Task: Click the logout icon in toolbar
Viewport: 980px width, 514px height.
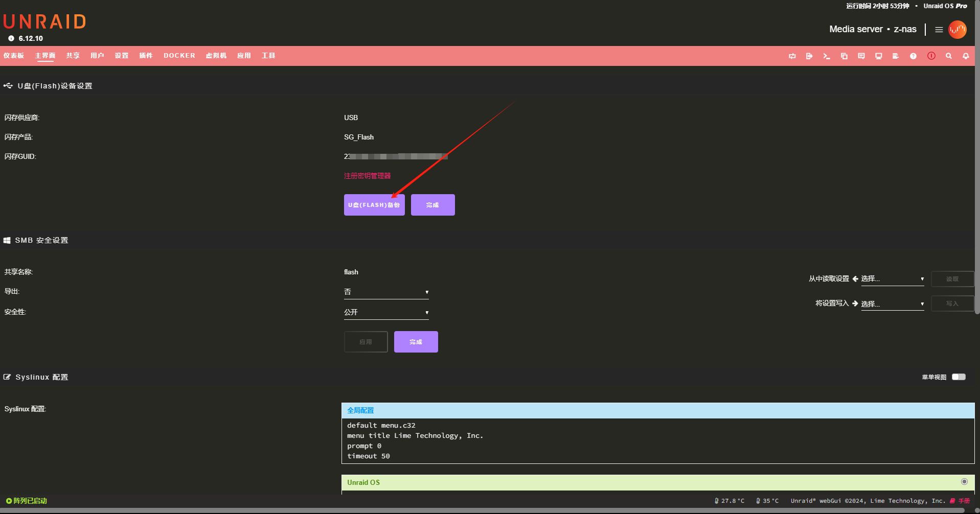Action: pos(809,56)
